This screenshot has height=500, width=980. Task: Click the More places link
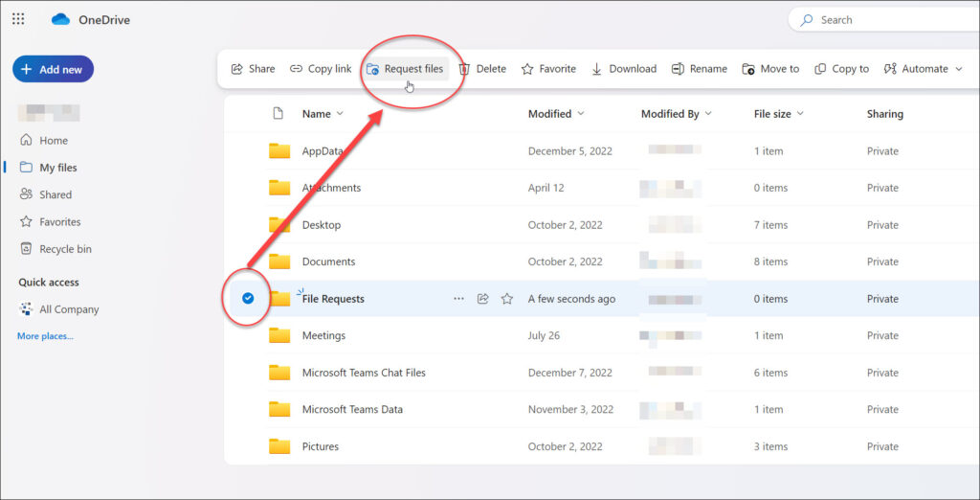pyautogui.click(x=45, y=336)
